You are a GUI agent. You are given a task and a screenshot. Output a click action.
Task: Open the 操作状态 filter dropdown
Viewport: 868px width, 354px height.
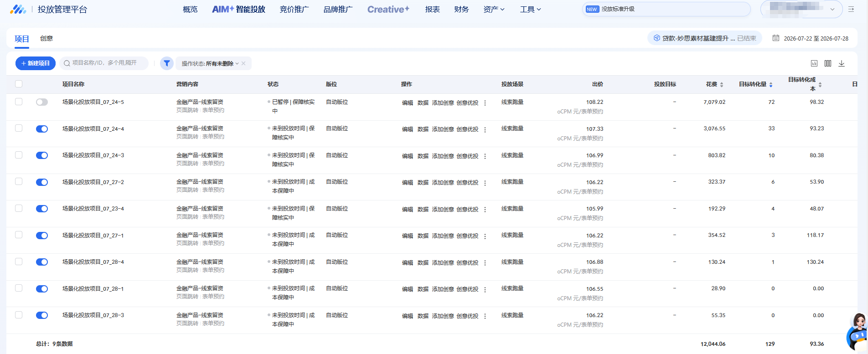(210, 63)
